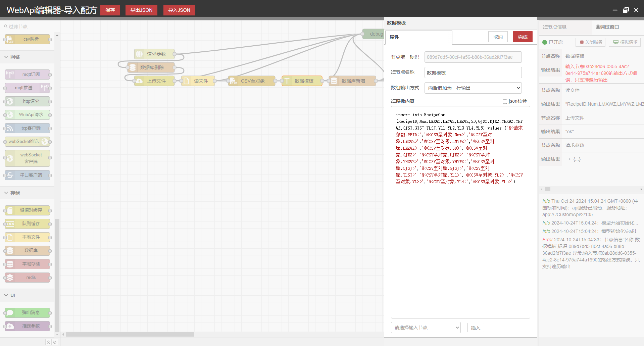Switch to the 调试窗口 tab

click(607, 27)
